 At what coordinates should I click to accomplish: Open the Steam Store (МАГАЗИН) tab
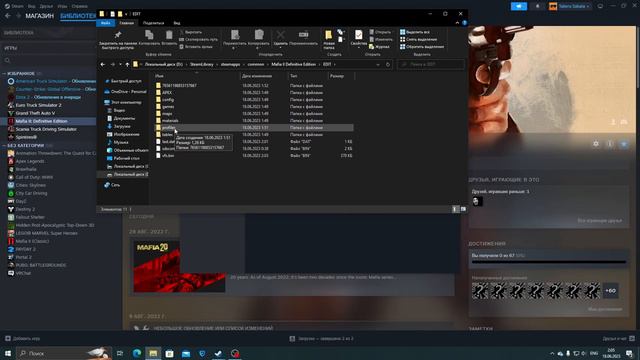(x=40, y=16)
